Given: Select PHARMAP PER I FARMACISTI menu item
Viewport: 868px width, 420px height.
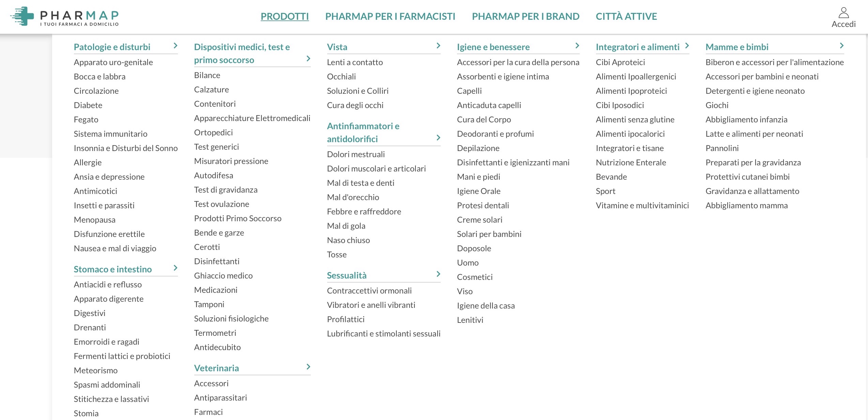Looking at the screenshot, I should 390,16.
